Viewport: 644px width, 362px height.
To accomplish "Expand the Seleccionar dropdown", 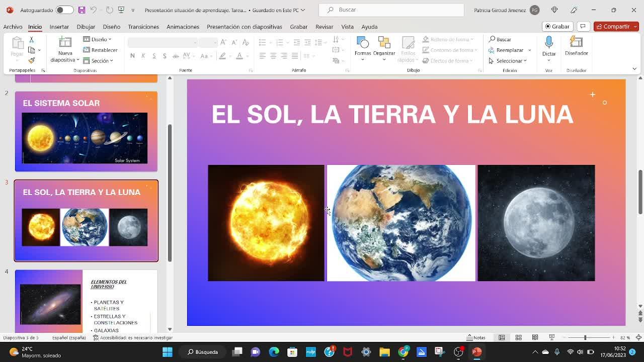I will pos(508,61).
